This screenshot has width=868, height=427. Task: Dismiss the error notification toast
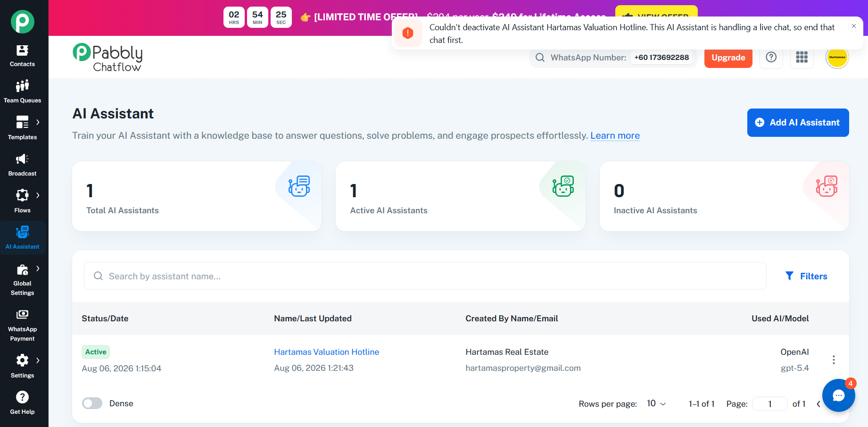(x=853, y=26)
